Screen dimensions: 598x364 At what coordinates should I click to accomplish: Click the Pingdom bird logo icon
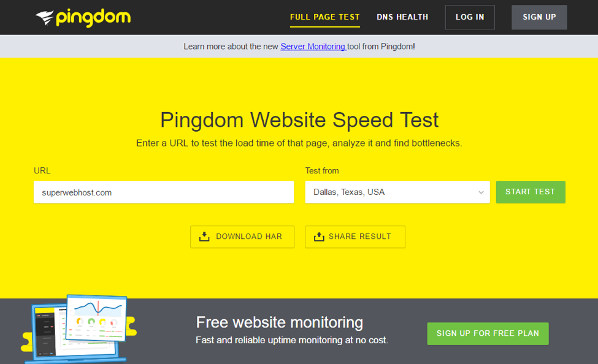point(44,18)
